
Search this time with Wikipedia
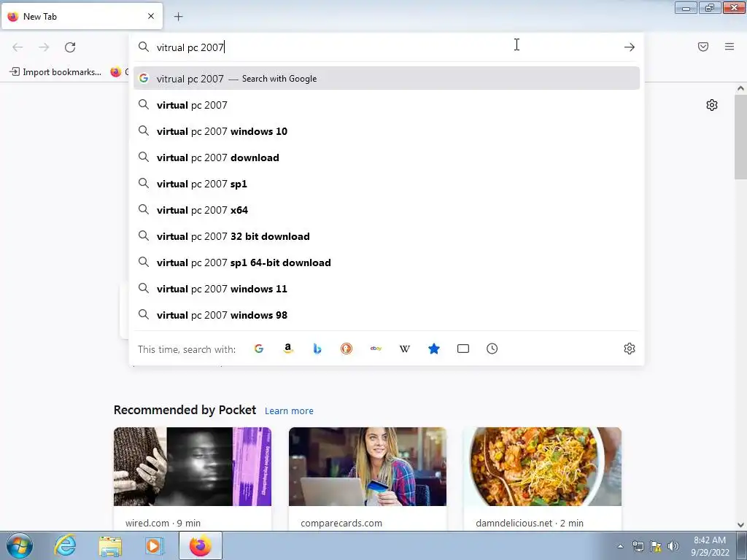404,349
